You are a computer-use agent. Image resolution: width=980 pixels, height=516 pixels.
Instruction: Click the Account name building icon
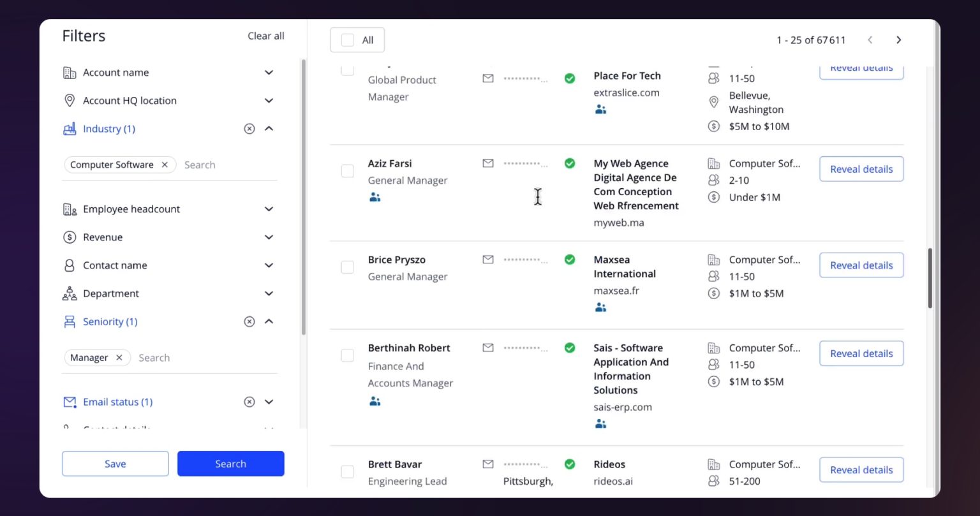click(70, 72)
